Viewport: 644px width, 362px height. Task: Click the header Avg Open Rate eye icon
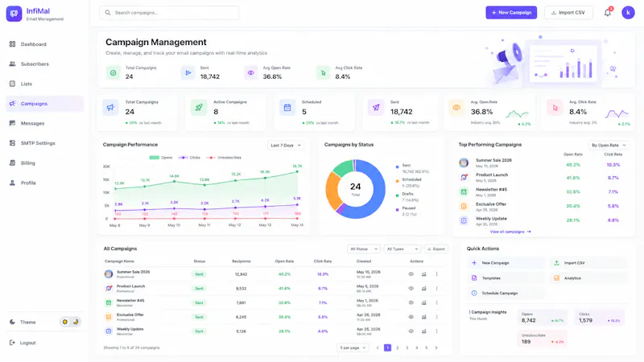[251, 72]
